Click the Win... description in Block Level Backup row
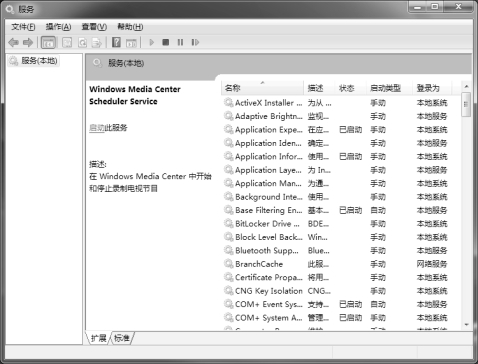The width and height of the screenshot is (478, 364). tap(317, 237)
